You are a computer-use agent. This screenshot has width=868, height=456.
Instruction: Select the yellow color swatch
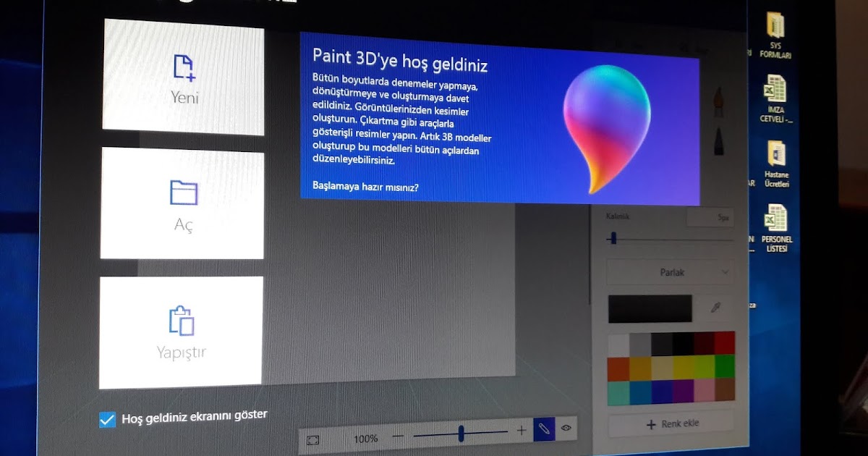pos(683,366)
